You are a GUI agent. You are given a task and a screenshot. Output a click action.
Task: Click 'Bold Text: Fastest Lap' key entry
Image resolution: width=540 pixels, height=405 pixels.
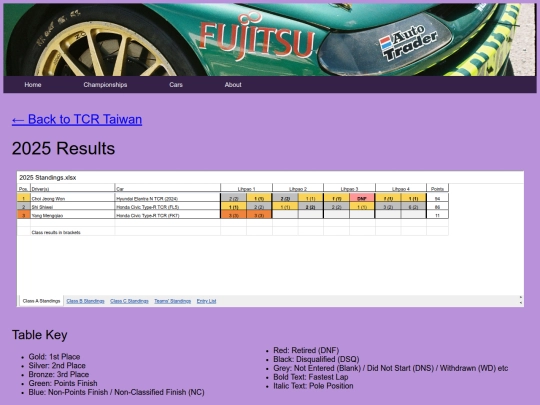tap(311, 377)
